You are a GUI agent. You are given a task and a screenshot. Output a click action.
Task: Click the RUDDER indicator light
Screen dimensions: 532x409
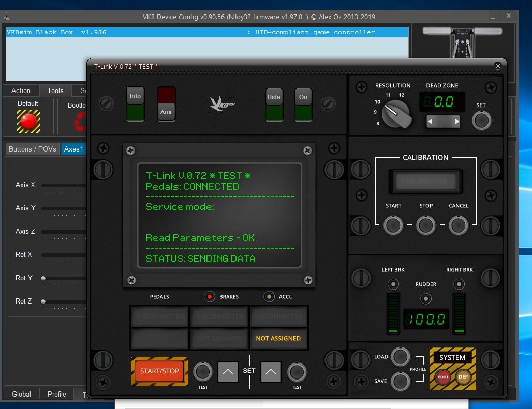click(x=426, y=298)
